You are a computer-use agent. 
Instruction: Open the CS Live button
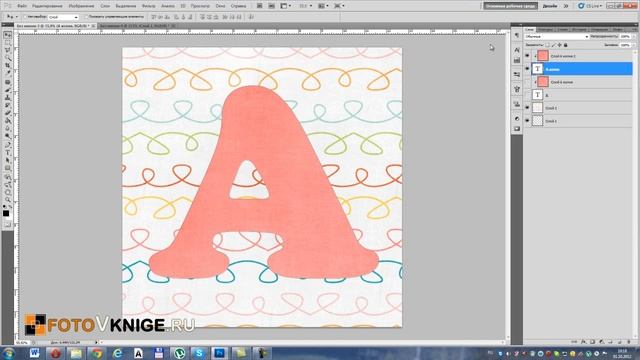[589, 6]
